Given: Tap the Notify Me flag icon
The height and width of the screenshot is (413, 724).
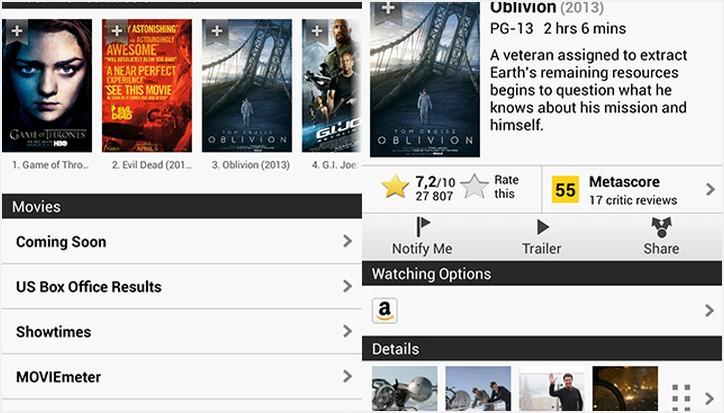Looking at the screenshot, I should click(x=422, y=226).
